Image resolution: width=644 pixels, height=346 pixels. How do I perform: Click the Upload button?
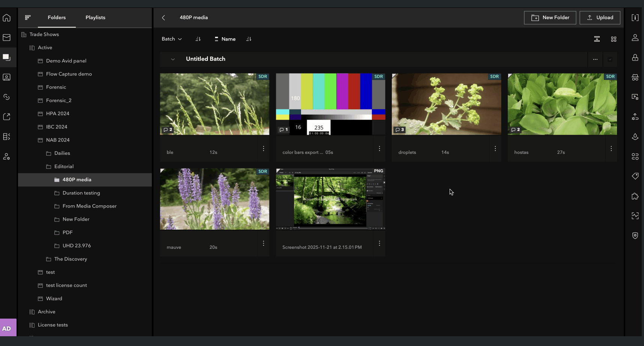600,18
